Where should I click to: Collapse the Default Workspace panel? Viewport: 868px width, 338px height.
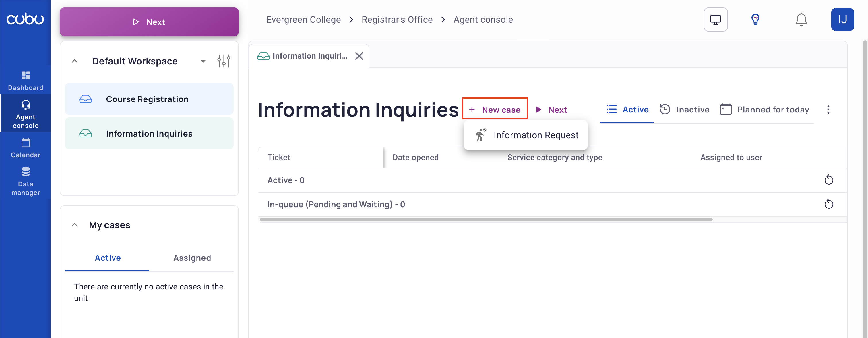pyautogui.click(x=75, y=61)
